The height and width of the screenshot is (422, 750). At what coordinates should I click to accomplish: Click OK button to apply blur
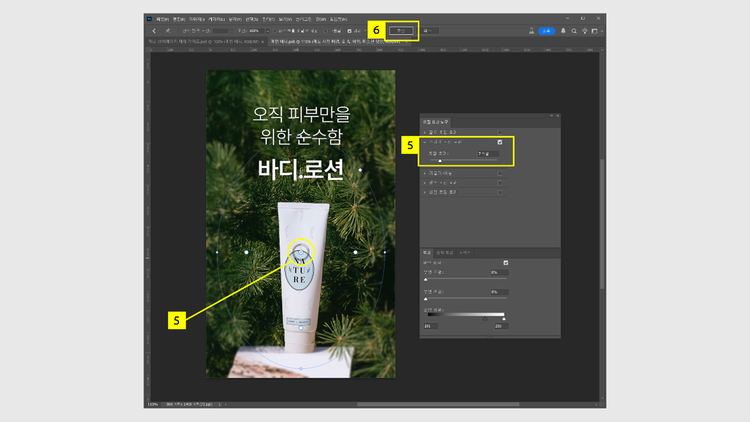401,31
